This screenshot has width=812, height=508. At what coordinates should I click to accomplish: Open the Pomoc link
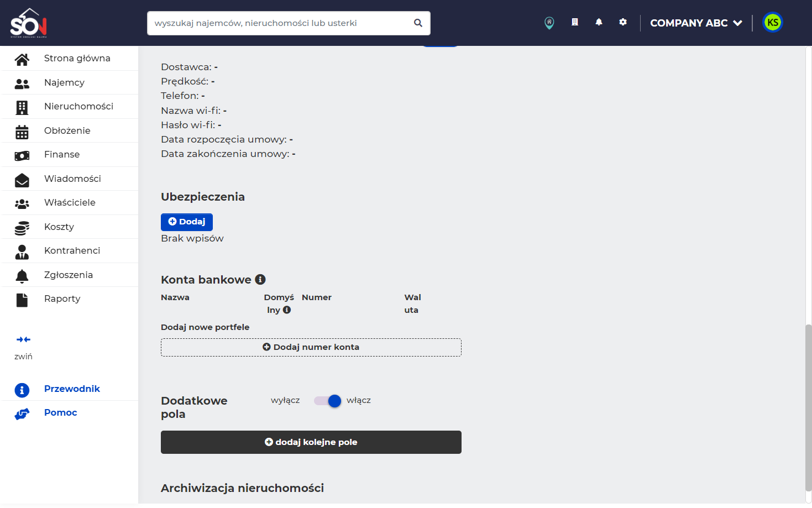(x=61, y=412)
